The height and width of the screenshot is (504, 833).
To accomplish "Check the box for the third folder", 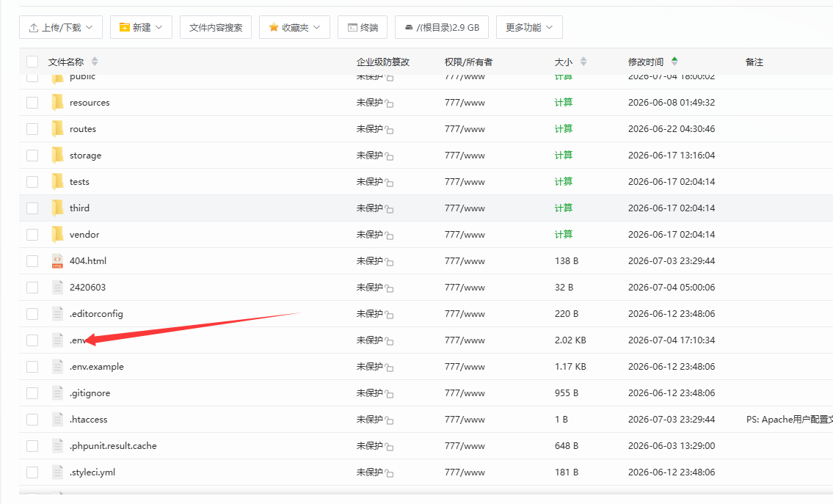I will point(32,208).
